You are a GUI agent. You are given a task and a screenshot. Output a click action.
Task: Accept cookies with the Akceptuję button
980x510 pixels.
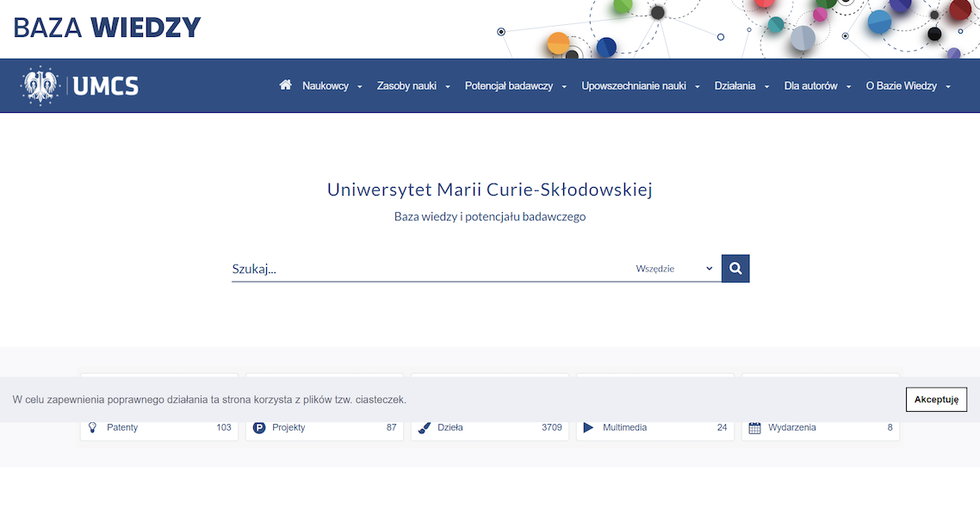(x=936, y=400)
